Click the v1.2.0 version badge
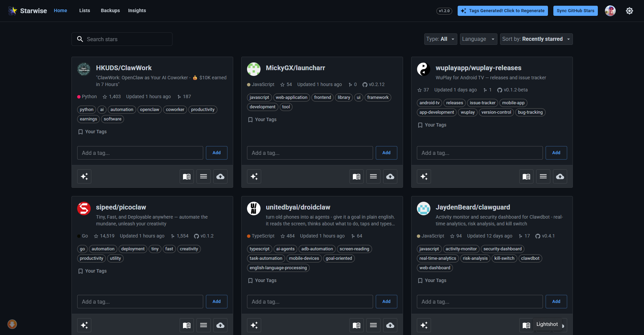Viewport: 644px width, 335px height. 444,11
